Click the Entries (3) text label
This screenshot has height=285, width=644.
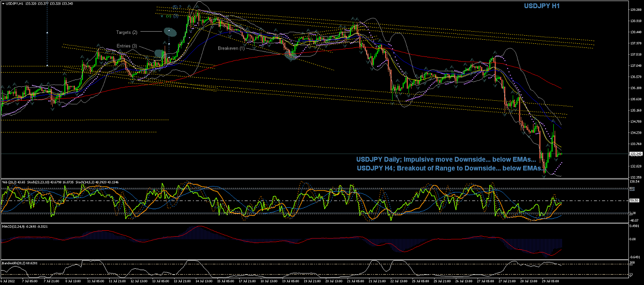[x=127, y=46]
